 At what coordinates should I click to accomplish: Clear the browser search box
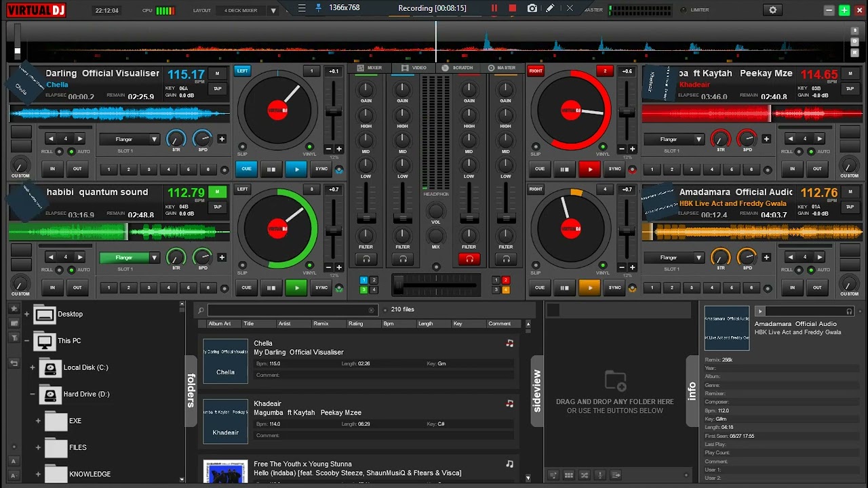tap(371, 310)
